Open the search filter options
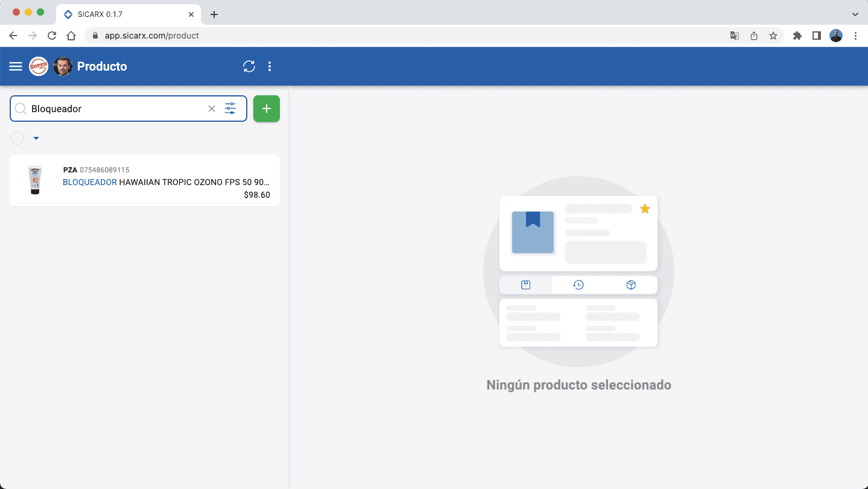This screenshot has height=489, width=868. (230, 109)
